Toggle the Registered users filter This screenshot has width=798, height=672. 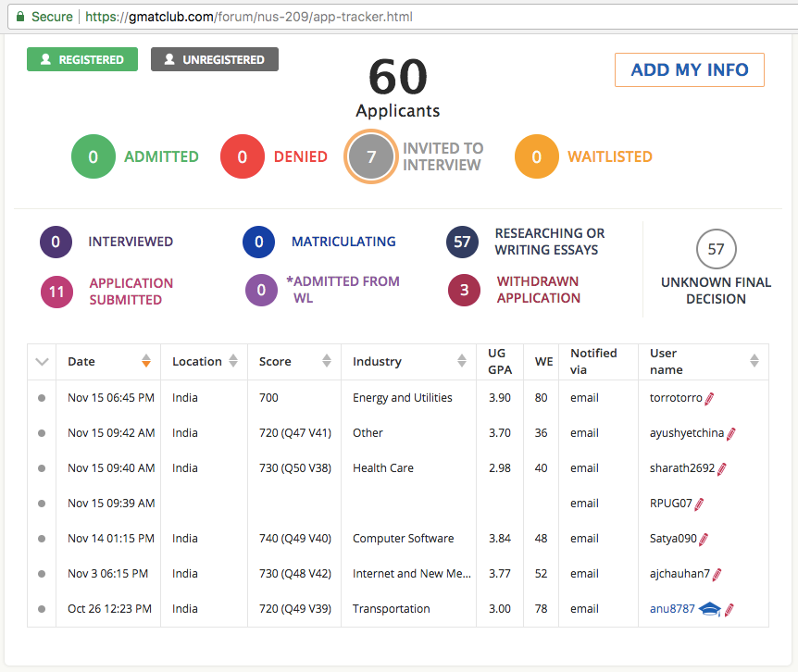click(82, 59)
